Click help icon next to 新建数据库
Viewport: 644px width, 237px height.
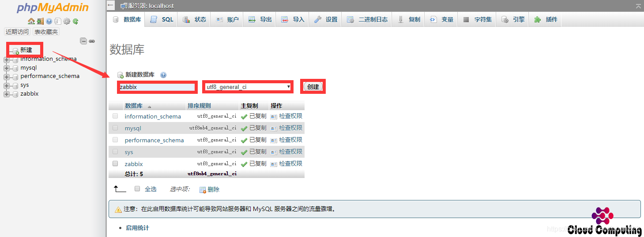coord(163,75)
